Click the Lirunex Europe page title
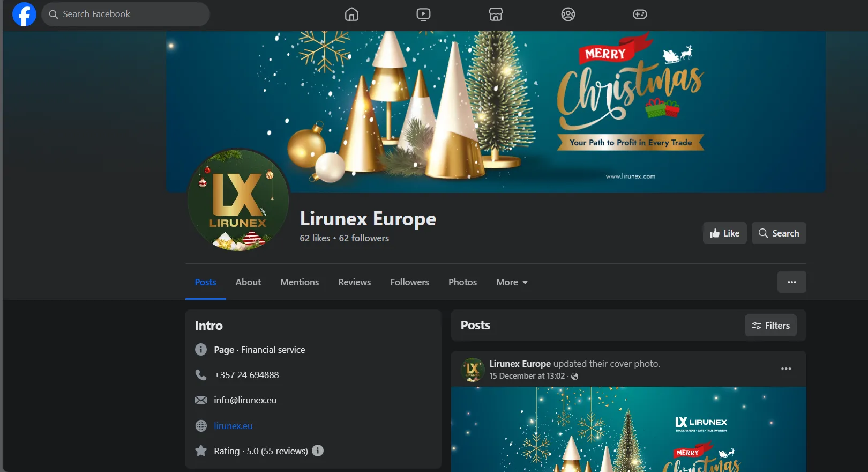 (x=368, y=219)
